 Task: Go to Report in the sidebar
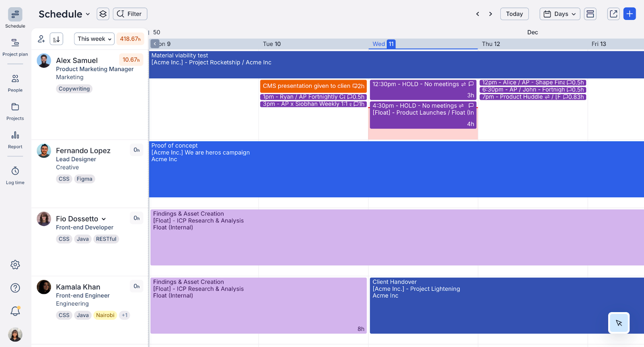pos(15,139)
